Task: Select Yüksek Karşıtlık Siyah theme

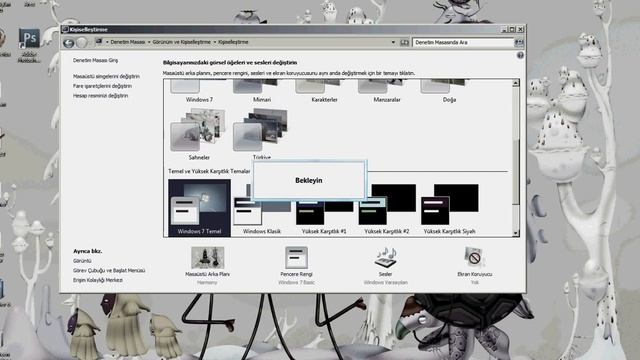Action: click(x=449, y=209)
